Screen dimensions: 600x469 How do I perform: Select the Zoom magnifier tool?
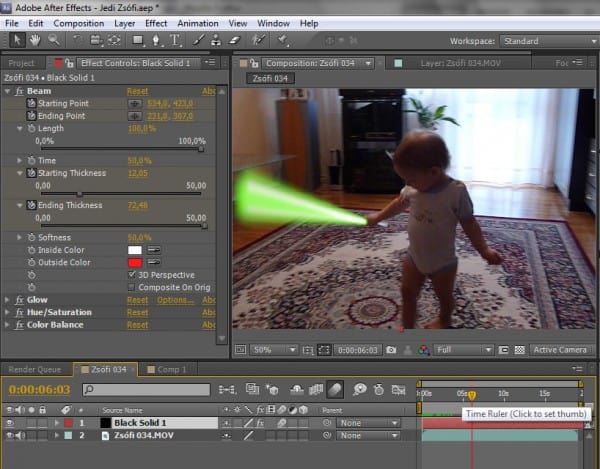click(x=53, y=40)
